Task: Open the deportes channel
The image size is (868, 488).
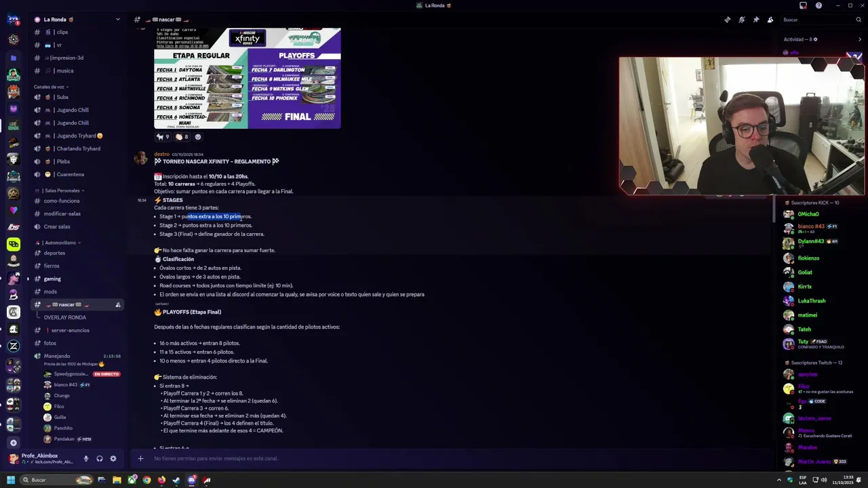Action: coord(78,253)
